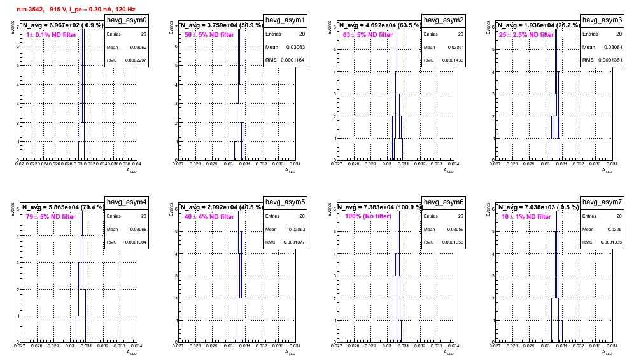Screen dimensions: 634x364
Task: Click the A_LED axis label under havg_asym0 plot
Action: coord(132,171)
